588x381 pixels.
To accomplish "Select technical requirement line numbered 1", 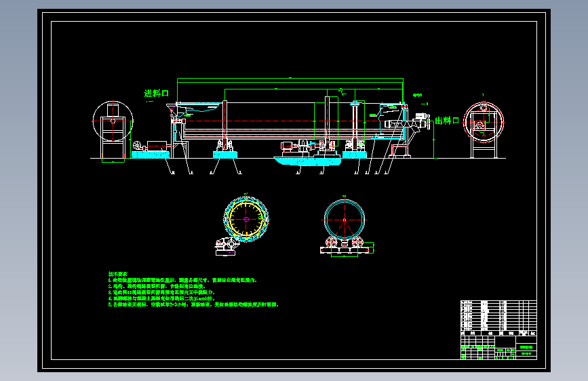I will 183,280.
